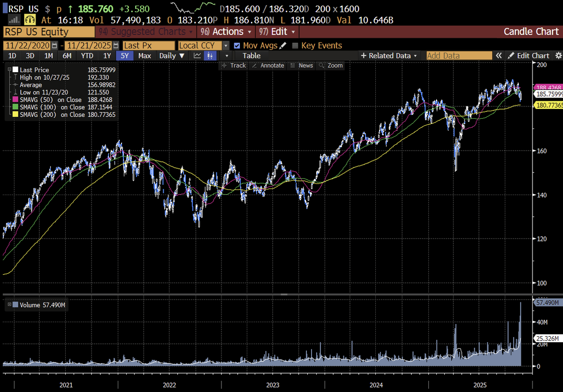Open chart settings gear icon

[557, 55]
